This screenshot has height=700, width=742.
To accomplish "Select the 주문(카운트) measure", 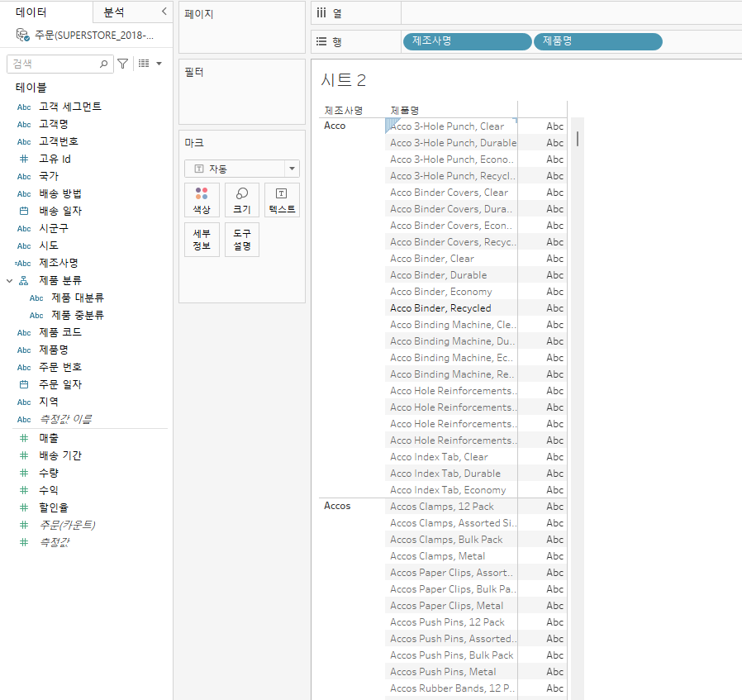I will coord(67,525).
